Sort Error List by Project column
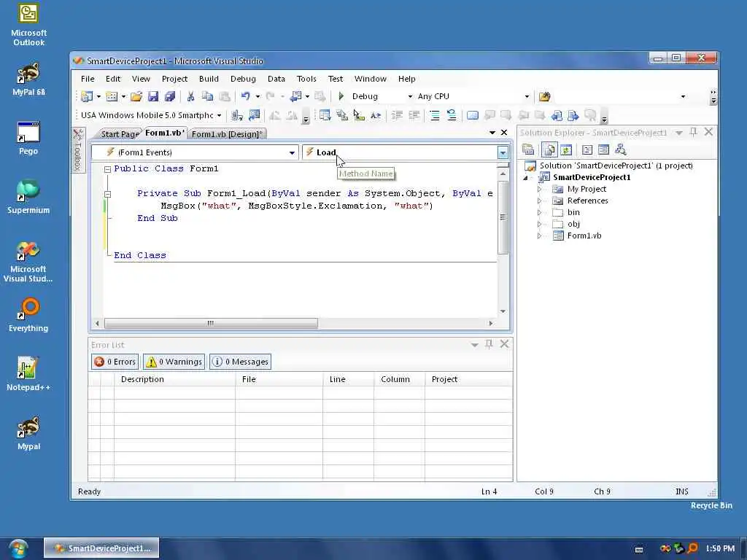 pyautogui.click(x=469, y=379)
